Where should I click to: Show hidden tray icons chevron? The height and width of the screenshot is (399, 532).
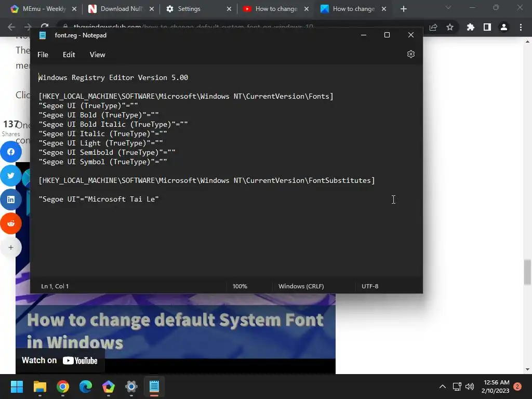443,387
